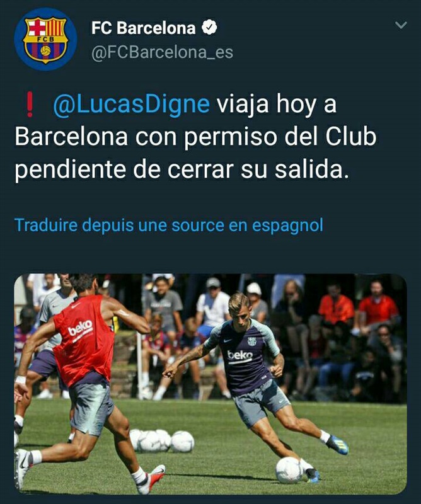Tap the beko logo on navy training shirt
The height and width of the screenshot is (504, 421).
240,355
